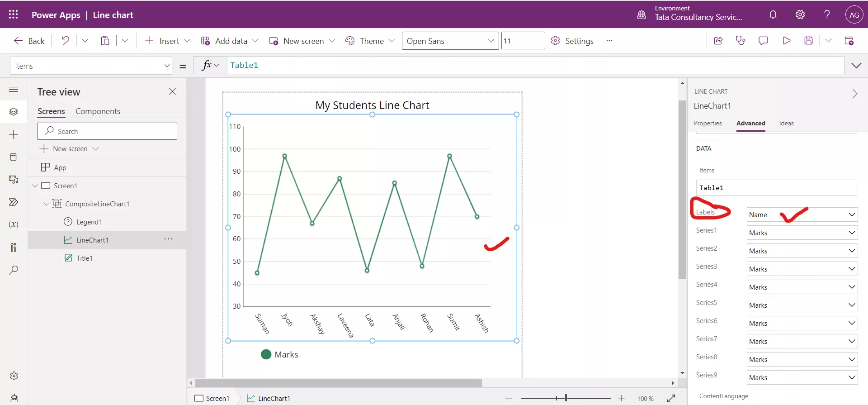Expand the formula bar
This screenshot has width=868, height=405.
tap(856, 66)
